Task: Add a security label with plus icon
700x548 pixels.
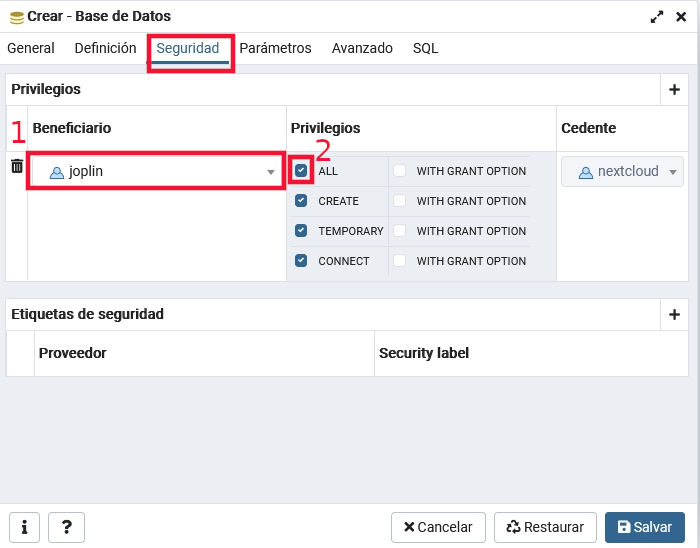Action: 674,315
